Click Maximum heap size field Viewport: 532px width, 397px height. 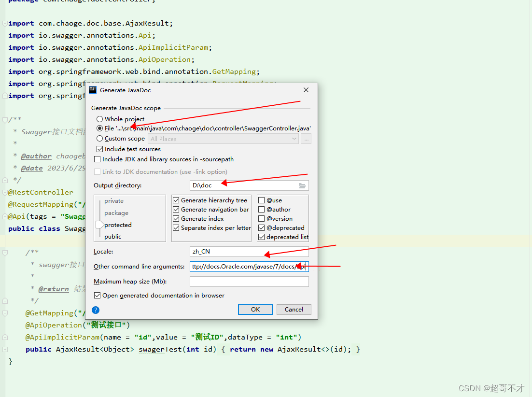tap(249, 281)
